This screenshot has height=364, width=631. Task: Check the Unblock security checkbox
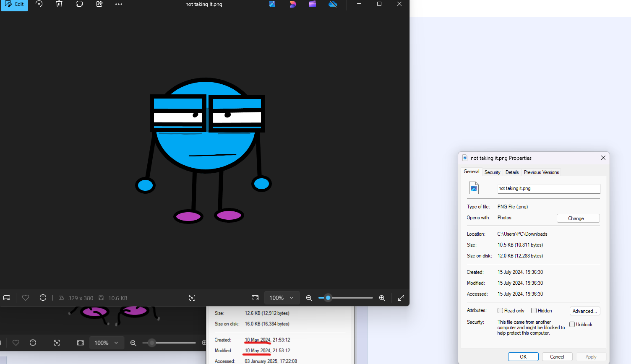[x=572, y=325]
